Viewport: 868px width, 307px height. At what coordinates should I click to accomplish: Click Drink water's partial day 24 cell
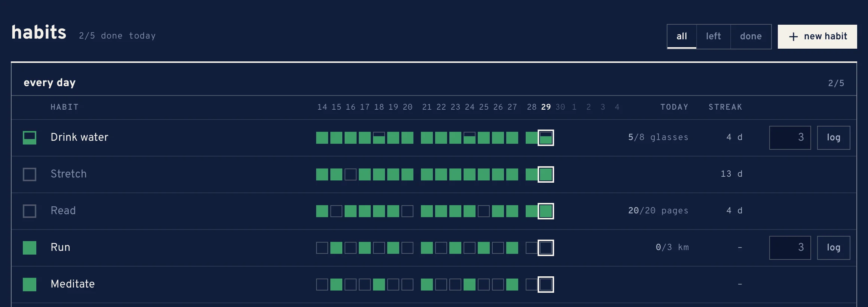[x=470, y=138]
